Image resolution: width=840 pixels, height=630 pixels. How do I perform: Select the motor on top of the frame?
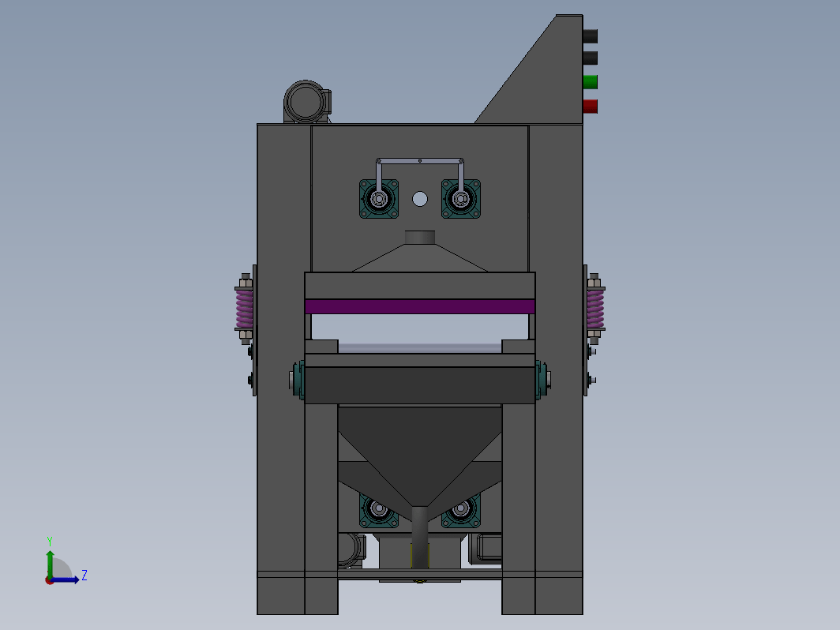click(x=307, y=102)
